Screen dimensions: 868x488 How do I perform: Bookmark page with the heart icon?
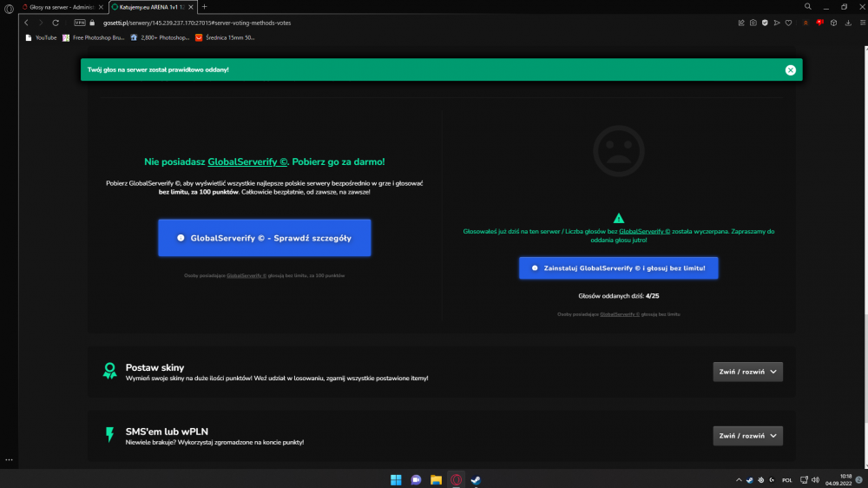pos(789,23)
